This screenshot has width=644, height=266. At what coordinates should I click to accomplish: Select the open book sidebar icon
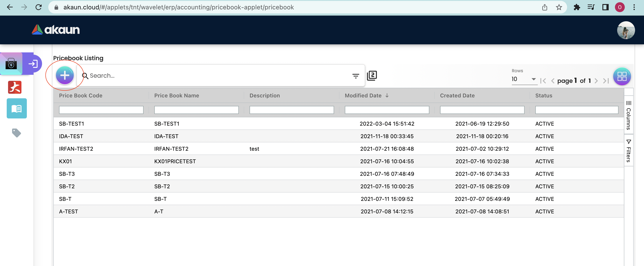[x=17, y=109]
